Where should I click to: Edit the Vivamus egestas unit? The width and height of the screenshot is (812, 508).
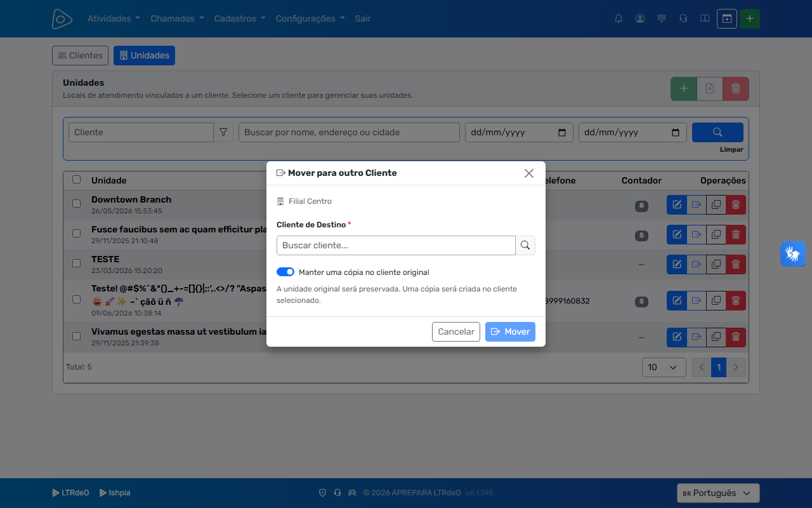click(x=677, y=337)
